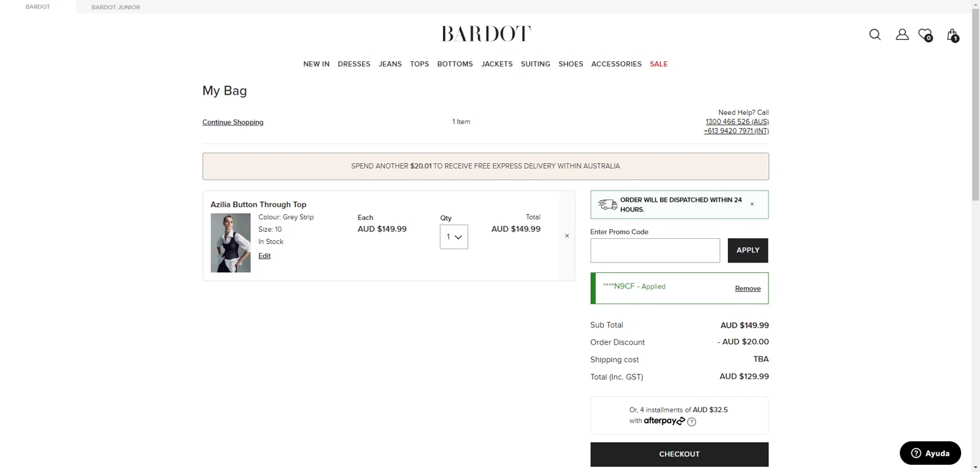Open the JEANS menu
The image size is (980, 472).
(390, 64)
